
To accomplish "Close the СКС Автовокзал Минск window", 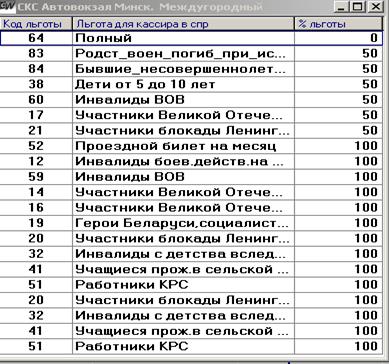I will pos(376,6).
